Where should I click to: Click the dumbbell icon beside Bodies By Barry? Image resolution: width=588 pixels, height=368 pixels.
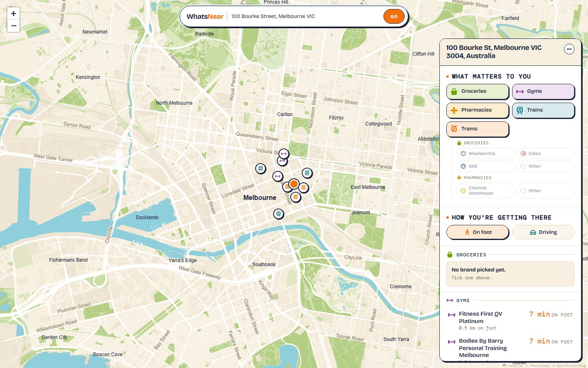click(452, 342)
